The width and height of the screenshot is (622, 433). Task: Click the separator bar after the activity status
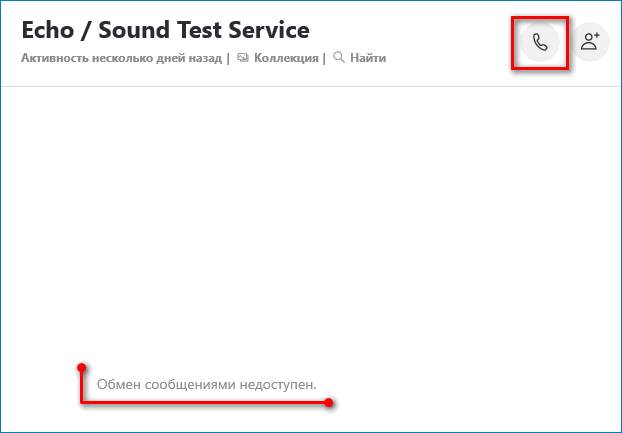pyautogui.click(x=228, y=58)
